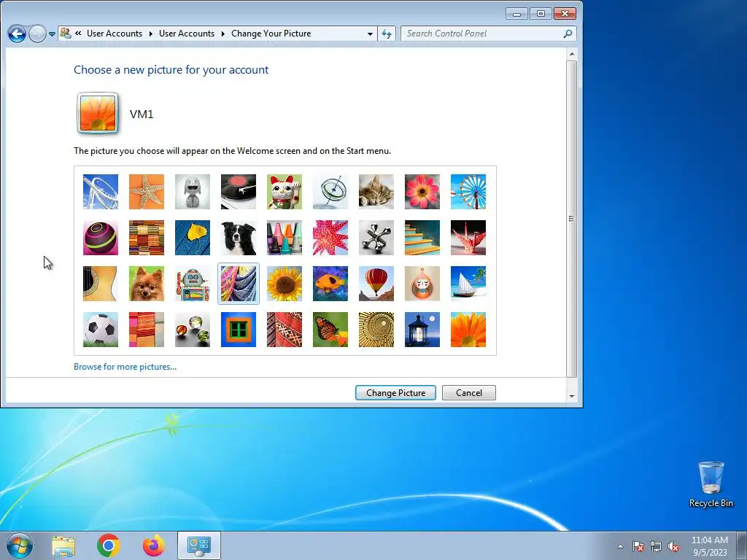Navigate to second User Accounts breadcrumb

tap(187, 34)
